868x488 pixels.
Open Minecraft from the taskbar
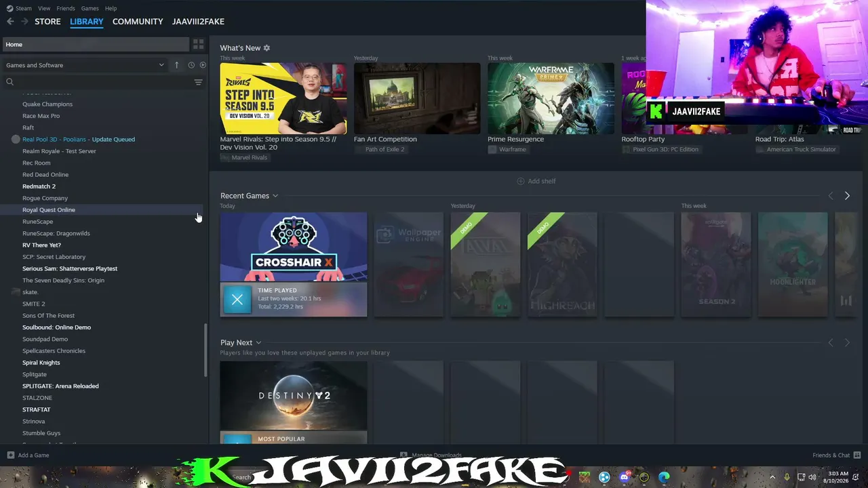pos(585,477)
